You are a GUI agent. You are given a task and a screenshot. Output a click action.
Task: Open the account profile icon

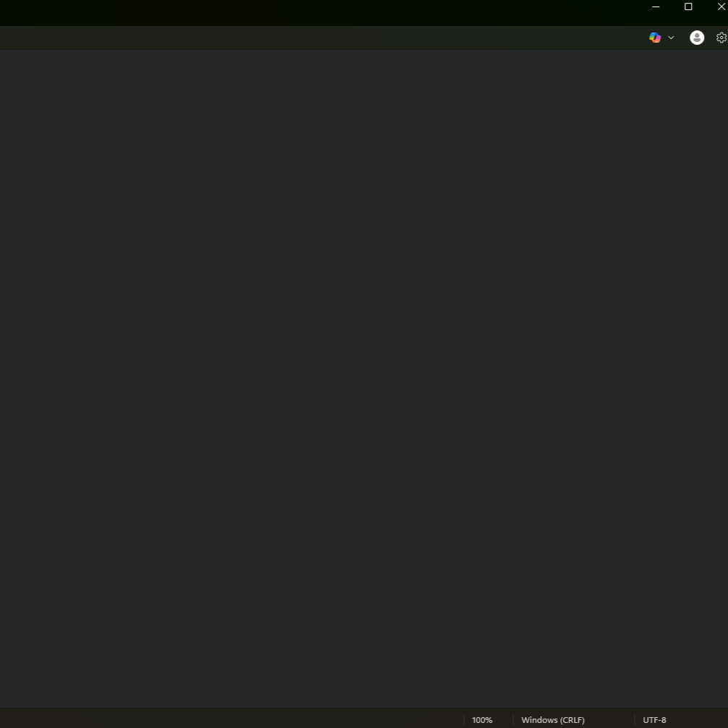point(696,38)
